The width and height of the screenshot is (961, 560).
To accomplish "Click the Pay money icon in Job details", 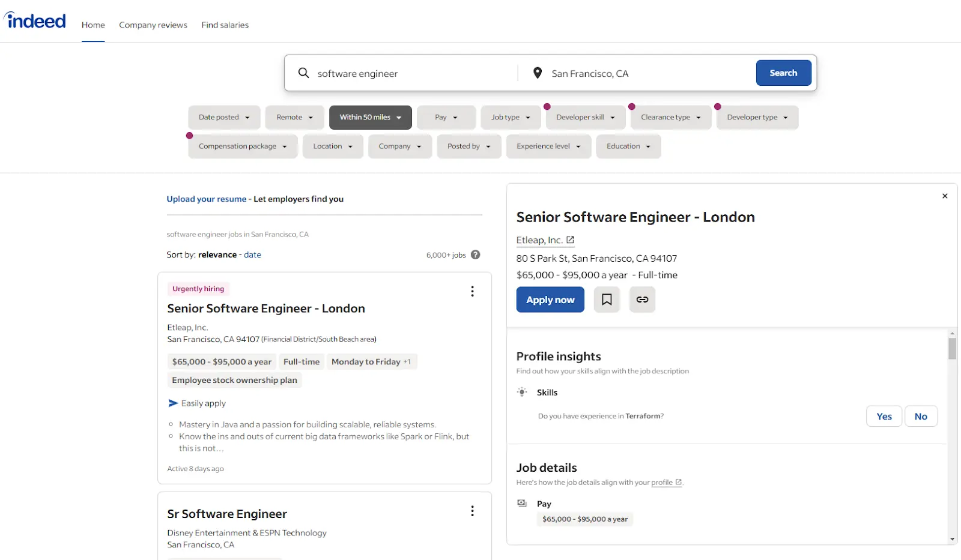I will [x=522, y=503].
